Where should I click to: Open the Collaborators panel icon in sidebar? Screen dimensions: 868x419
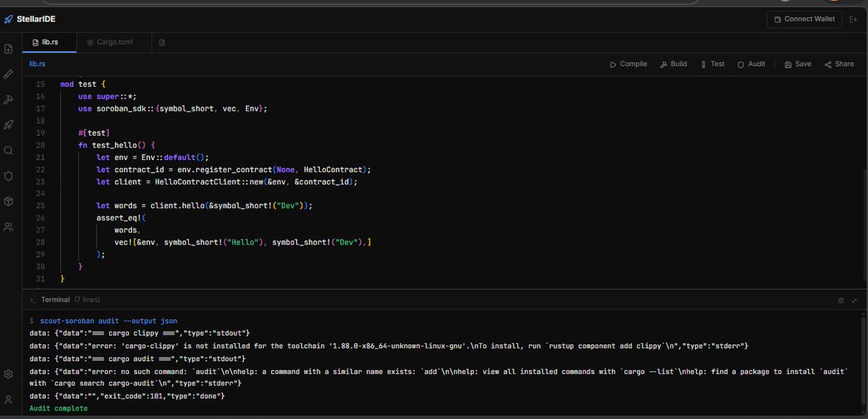tap(9, 227)
